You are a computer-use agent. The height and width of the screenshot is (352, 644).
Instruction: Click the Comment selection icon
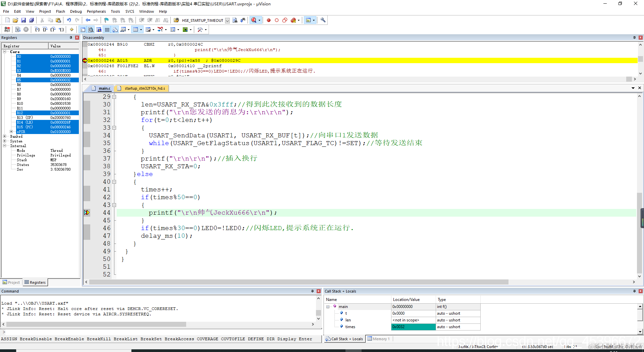[158, 20]
